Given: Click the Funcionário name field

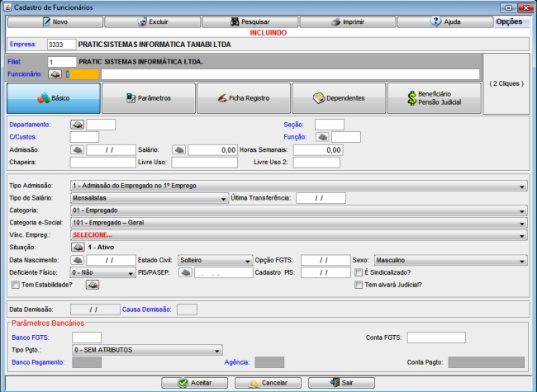Looking at the screenshot, I should click(291, 74).
